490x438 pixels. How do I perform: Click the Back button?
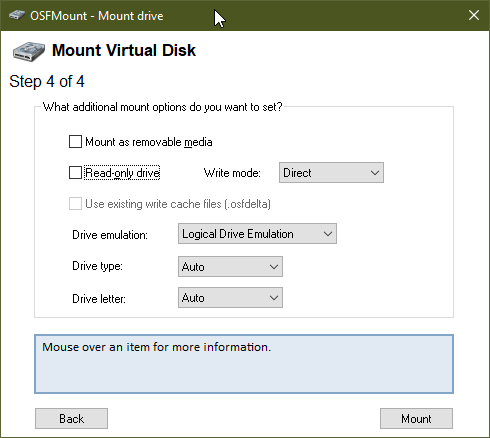pos(71,418)
